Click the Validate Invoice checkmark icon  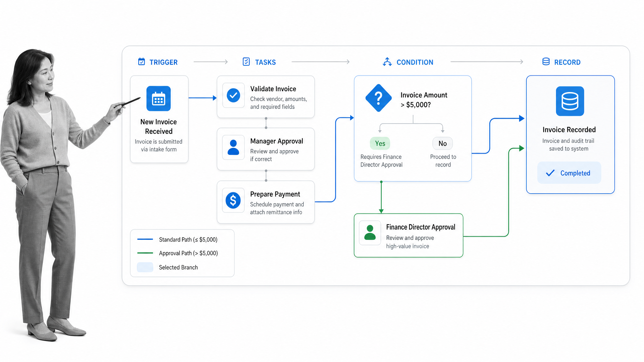233,95
